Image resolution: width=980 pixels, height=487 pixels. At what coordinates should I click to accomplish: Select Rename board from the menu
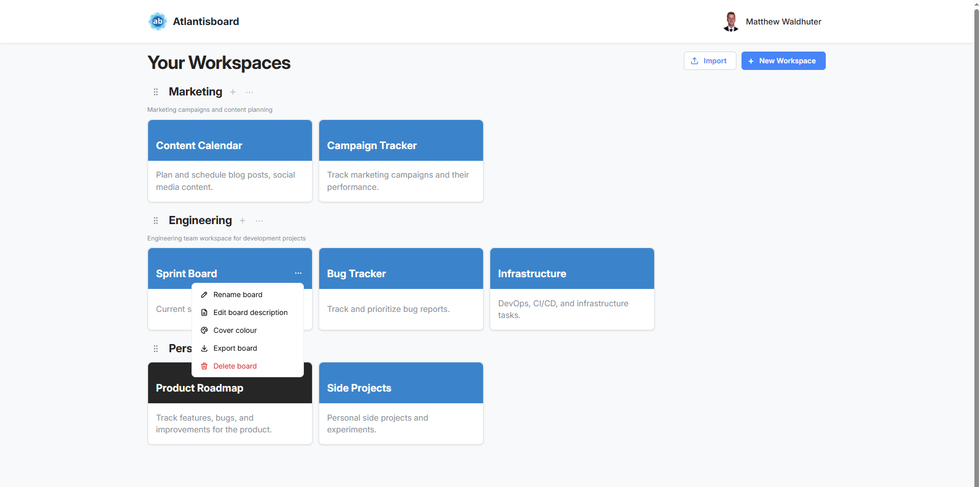(x=248, y=295)
